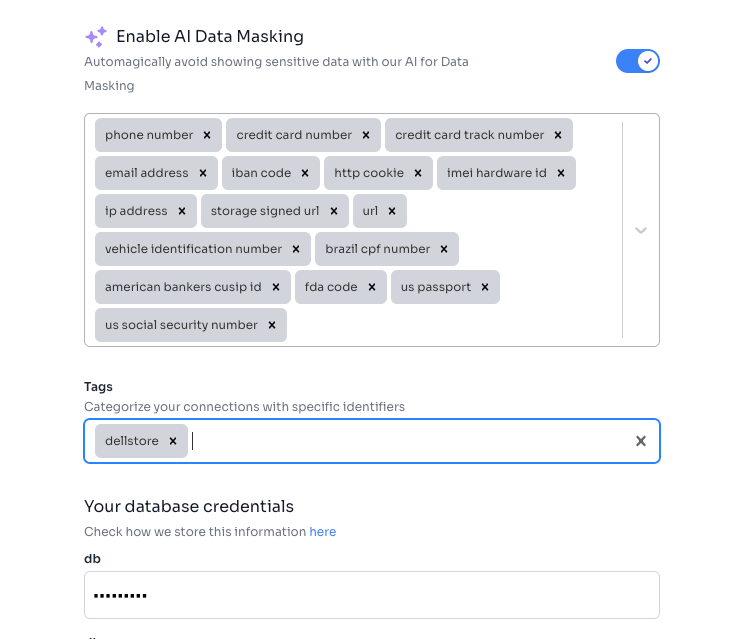
Task: Open the 'here' storage information link
Action: click(x=323, y=532)
